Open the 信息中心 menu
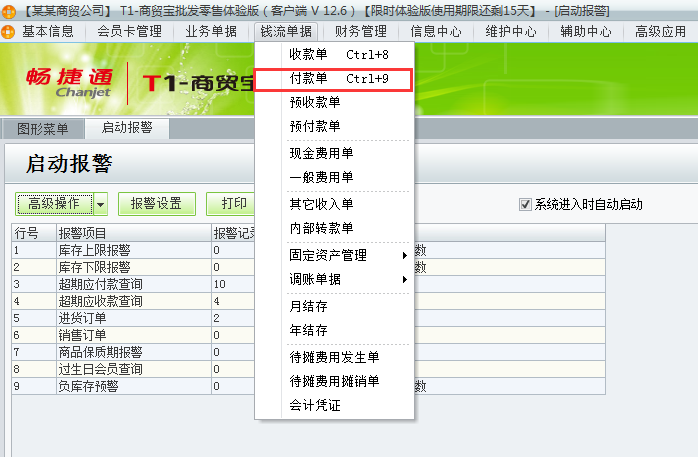The image size is (698, 457). (436, 32)
